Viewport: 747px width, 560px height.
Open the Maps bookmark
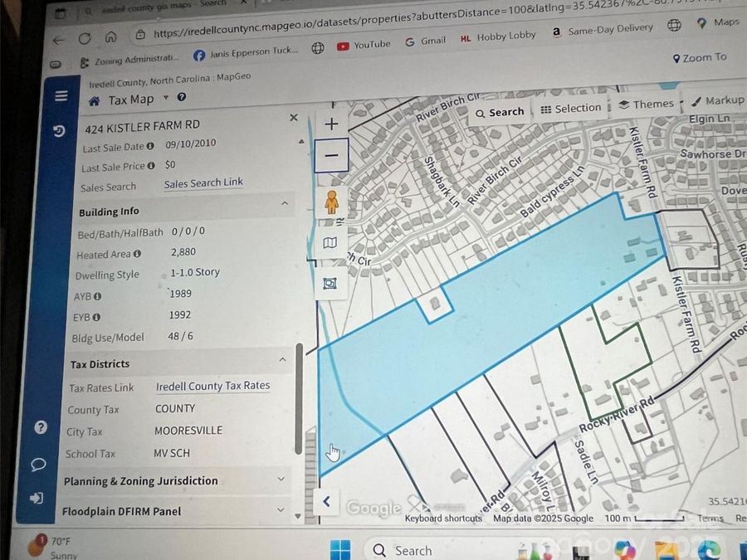click(719, 22)
